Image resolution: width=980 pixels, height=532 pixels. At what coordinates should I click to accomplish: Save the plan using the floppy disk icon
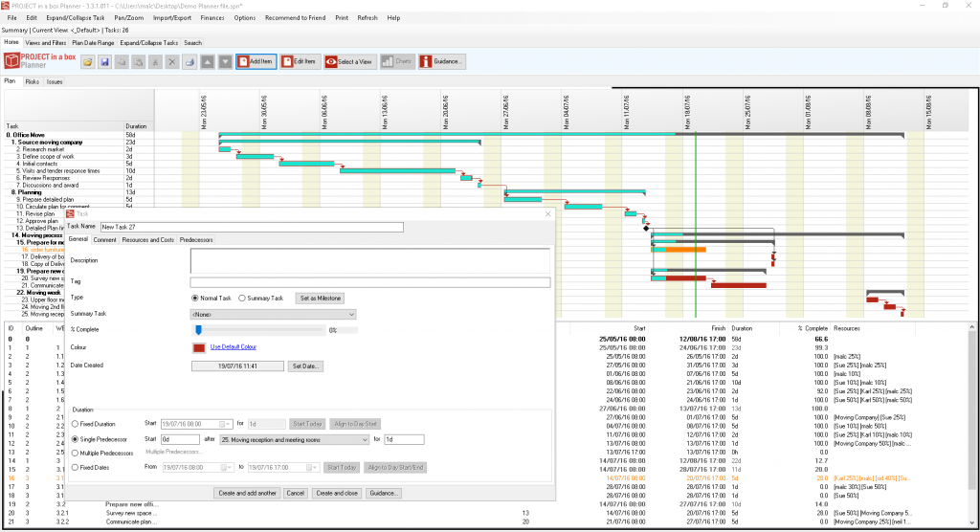click(104, 62)
